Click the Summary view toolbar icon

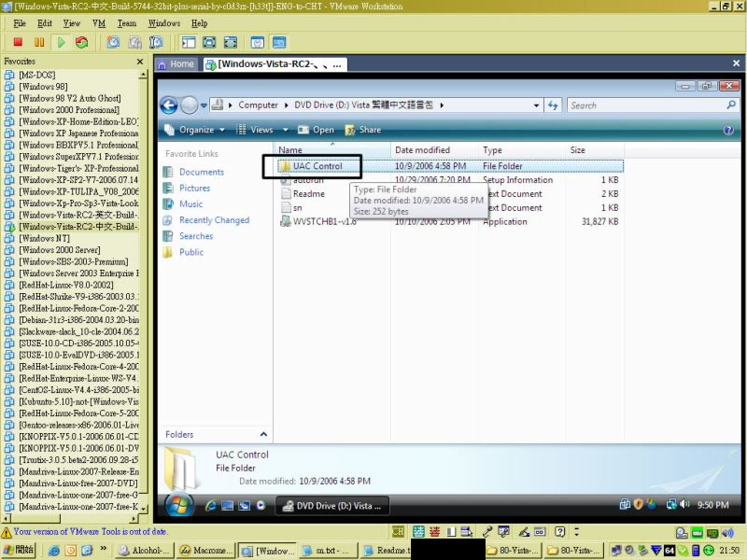pyautogui.click(x=258, y=42)
